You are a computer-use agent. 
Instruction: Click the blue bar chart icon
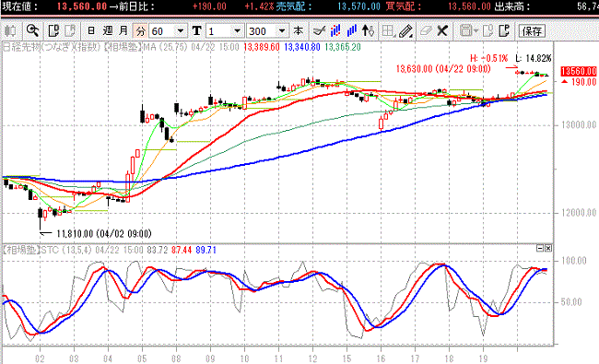352,30
